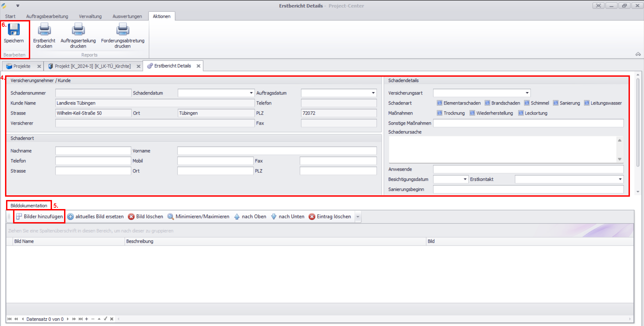The image size is (644, 326).
Task: Switch to the Auftragsbearbeitung ribbon tab
Action: point(47,16)
